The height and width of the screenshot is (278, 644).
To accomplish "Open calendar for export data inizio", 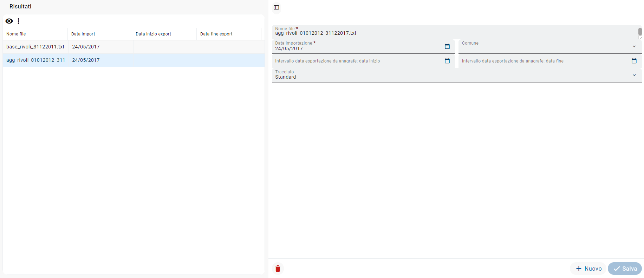I will click(447, 61).
